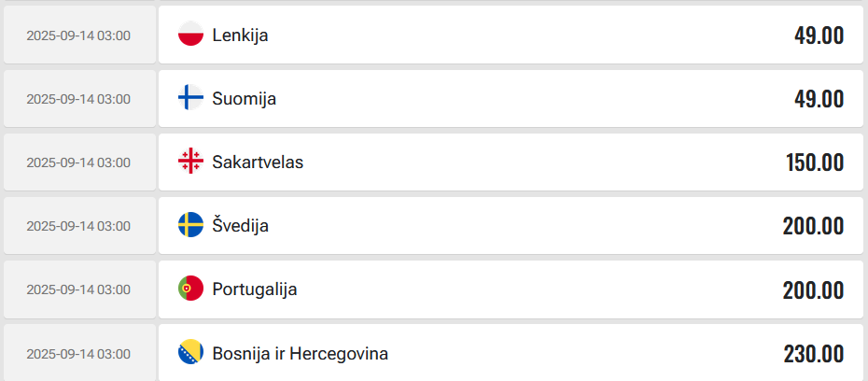868x381 pixels.
Task: Open the Portugalija team name
Action: [255, 289]
